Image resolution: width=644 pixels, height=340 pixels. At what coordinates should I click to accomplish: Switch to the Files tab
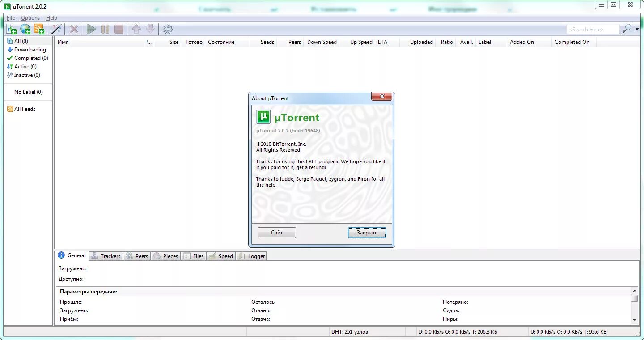[x=193, y=256]
